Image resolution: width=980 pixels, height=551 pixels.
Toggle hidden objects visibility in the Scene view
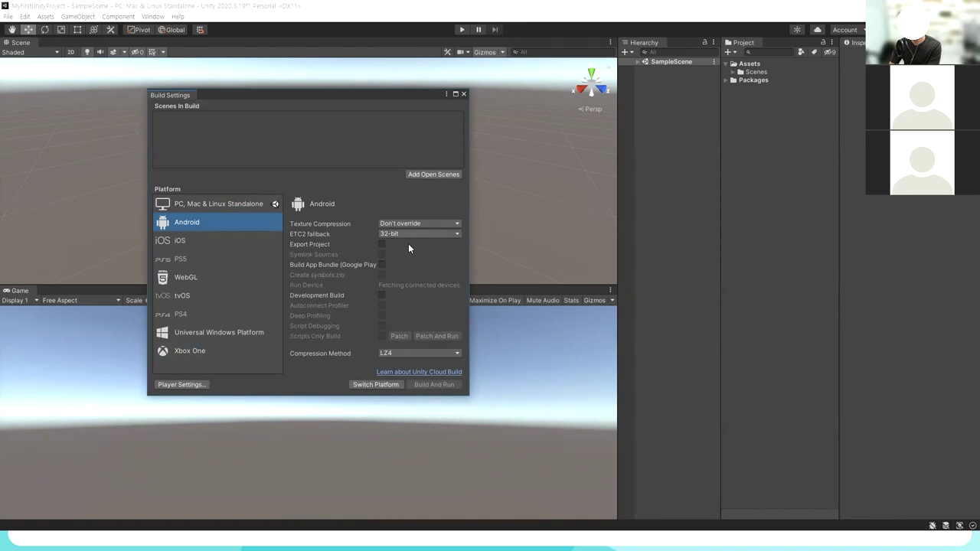pyautogui.click(x=137, y=52)
